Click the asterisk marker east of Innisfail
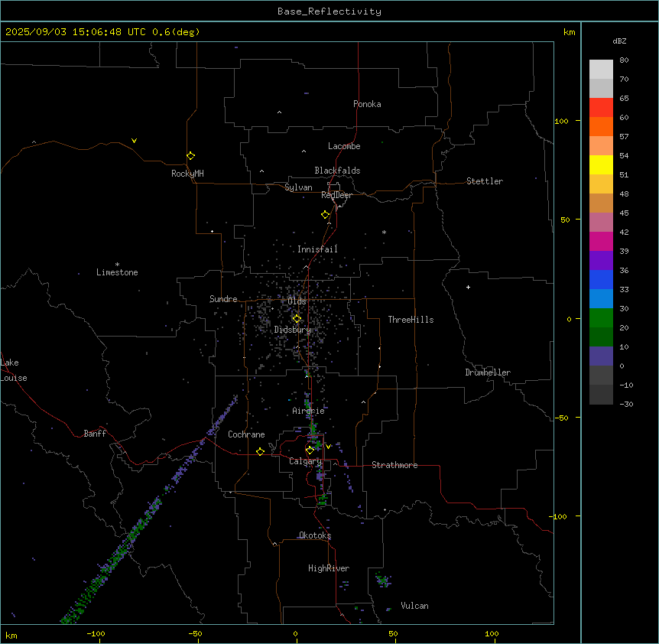Viewport: 659px width, 644px height. [x=384, y=232]
